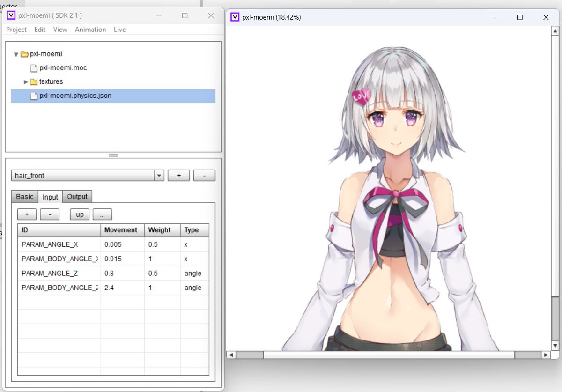Add a new physics group with plus button
Viewport: 562px width, 392px height.
(x=178, y=175)
